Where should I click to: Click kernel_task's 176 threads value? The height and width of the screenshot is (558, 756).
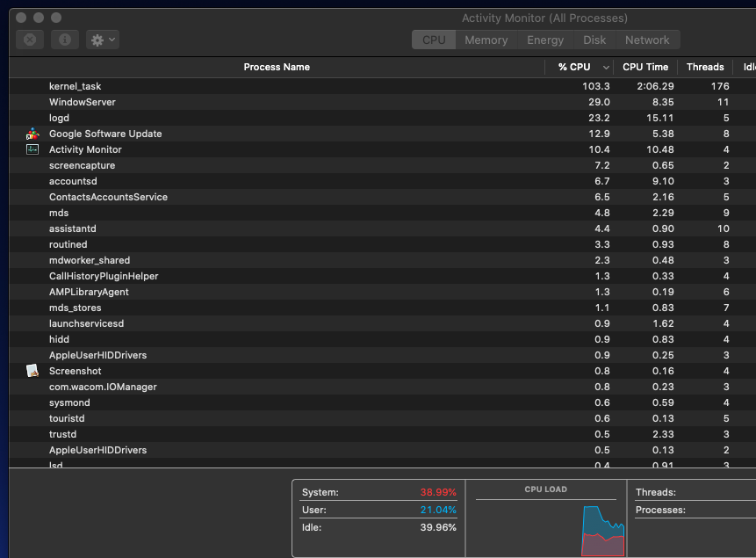pos(720,86)
